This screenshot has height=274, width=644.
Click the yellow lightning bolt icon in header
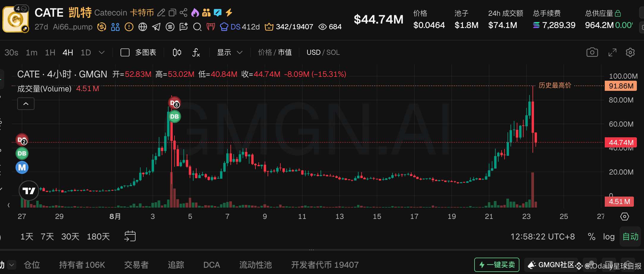pyautogui.click(x=229, y=13)
